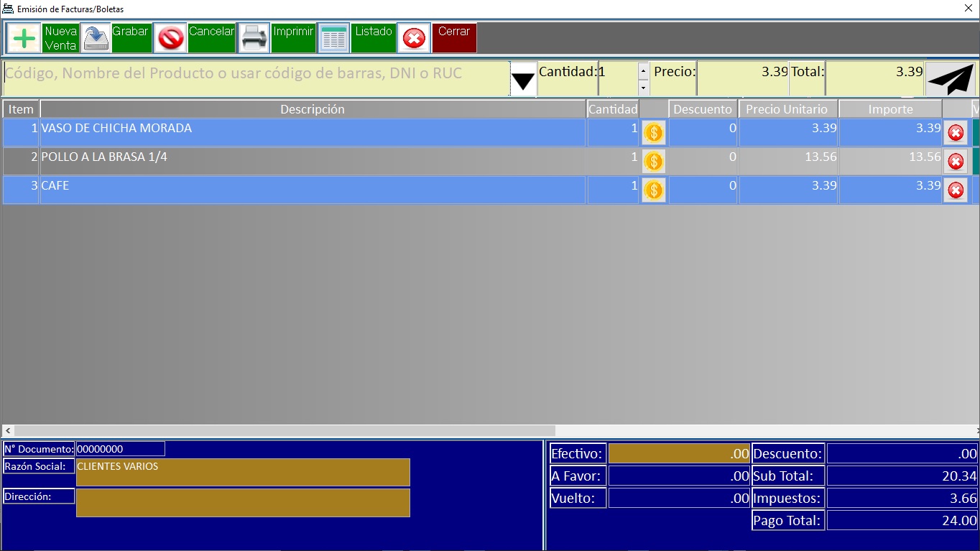Click the Impuestos value 3.66
Screen dimensions: 980x551
pos(902,498)
